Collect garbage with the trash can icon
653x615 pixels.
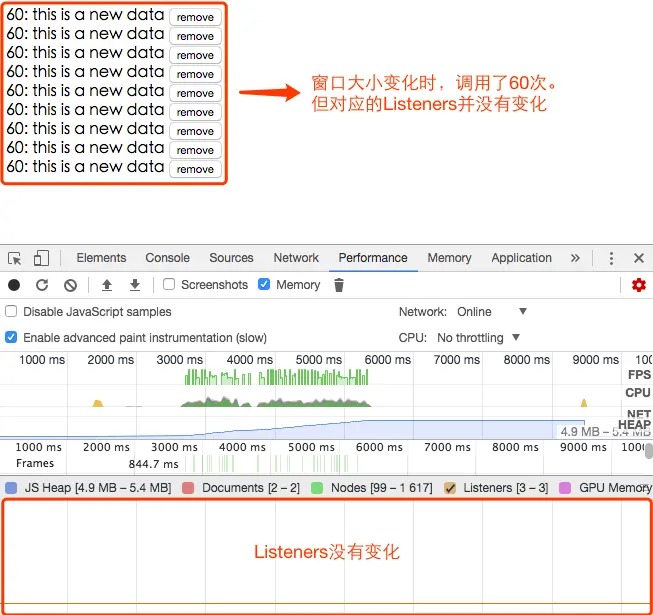339,285
